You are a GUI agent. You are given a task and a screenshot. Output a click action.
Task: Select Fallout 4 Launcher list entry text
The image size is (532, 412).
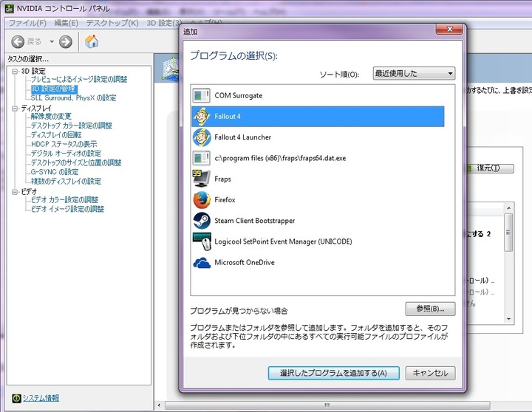pos(243,137)
